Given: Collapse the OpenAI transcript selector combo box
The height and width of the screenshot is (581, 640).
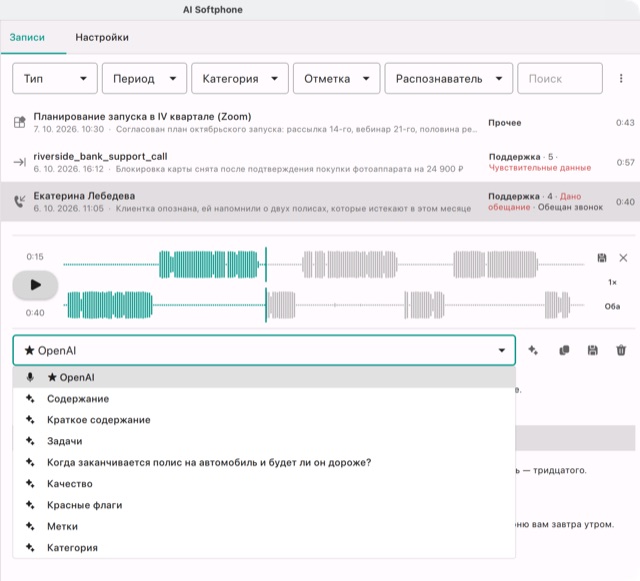Looking at the screenshot, I should click(264, 350).
